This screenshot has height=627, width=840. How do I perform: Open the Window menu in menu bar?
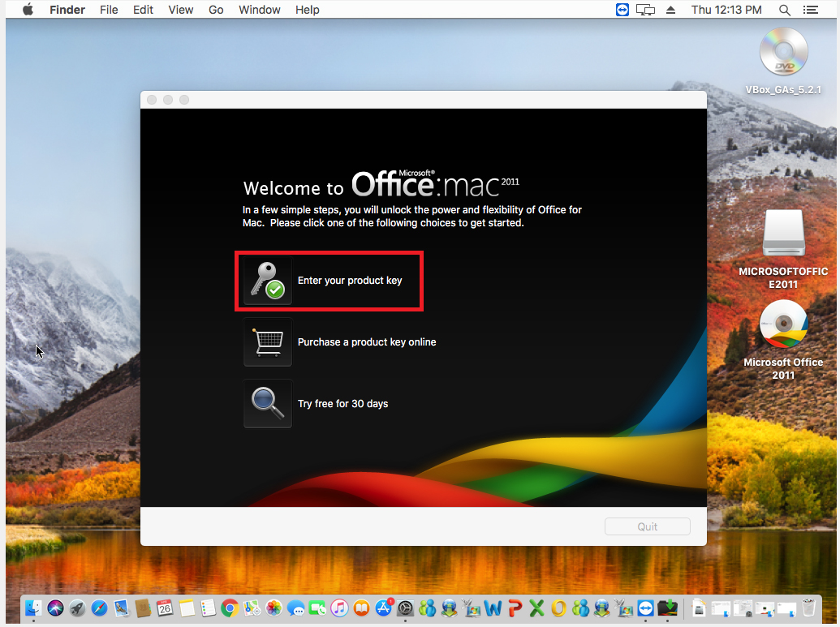pyautogui.click(x=260, y=10)
